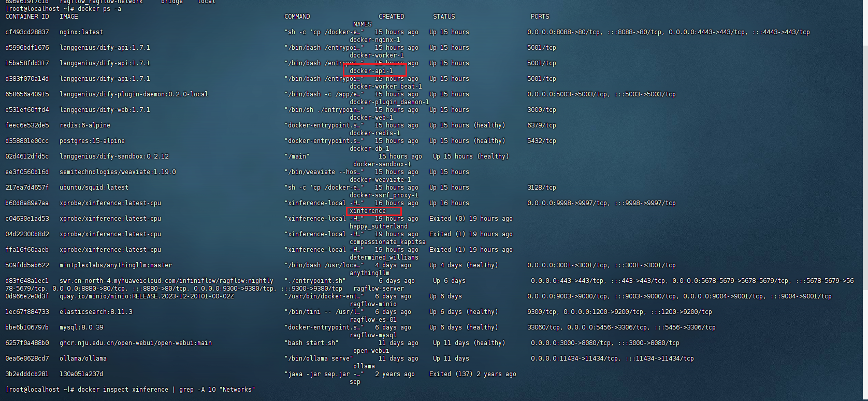Click container name ragflow-server
This screenshot has width=868, height=401.
[x=379, y=289]
